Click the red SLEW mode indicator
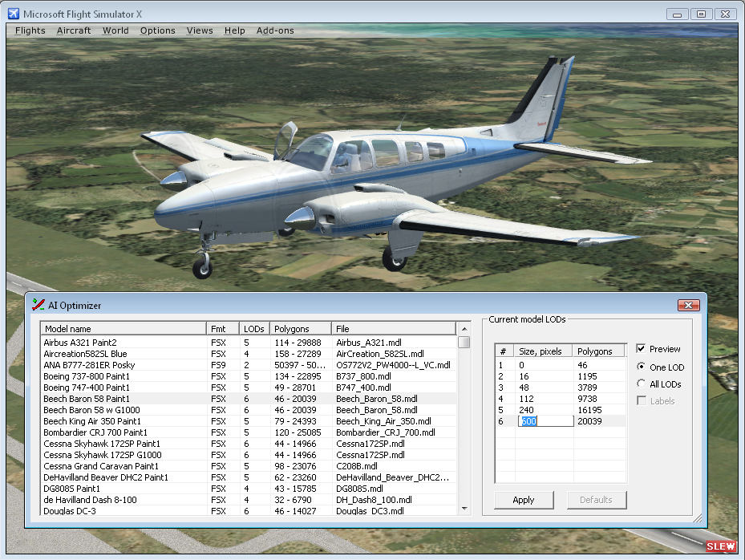This screenshot has width=745, height=560. 720,546
